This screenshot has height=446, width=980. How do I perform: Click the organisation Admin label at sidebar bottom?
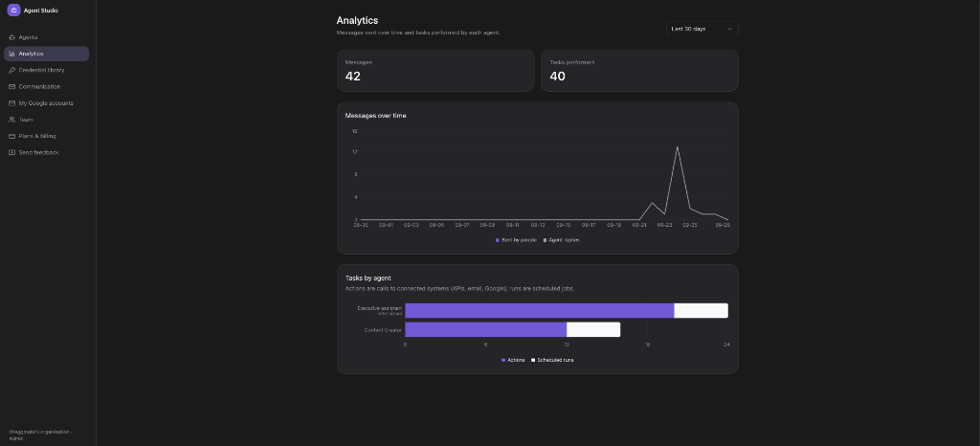[x=40, y=435]
